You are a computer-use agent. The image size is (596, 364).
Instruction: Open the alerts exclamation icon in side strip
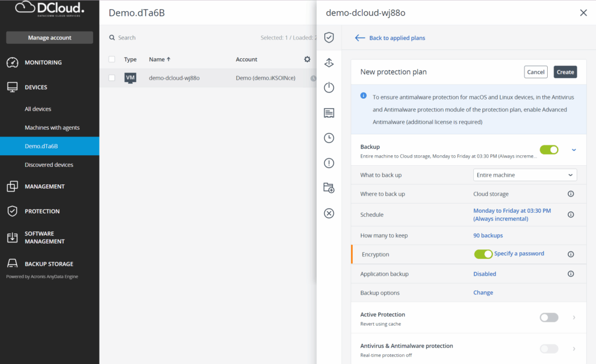[329, 163]
